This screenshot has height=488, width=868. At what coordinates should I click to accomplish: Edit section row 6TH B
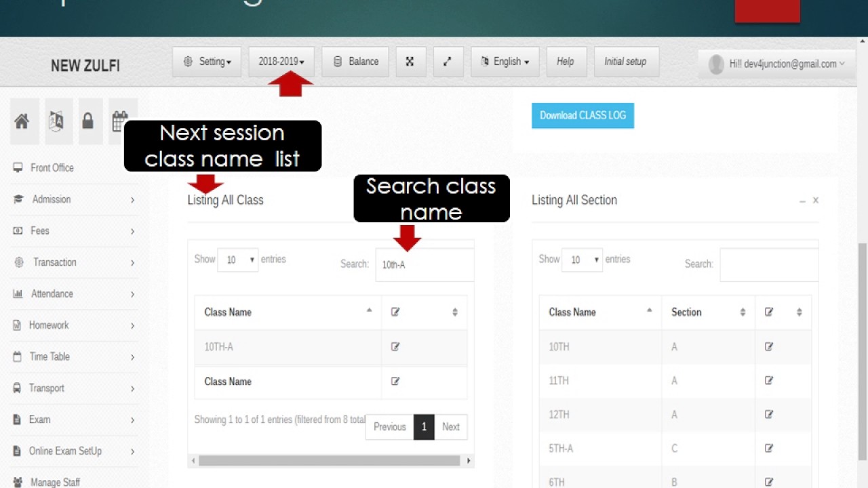point(769,482)
